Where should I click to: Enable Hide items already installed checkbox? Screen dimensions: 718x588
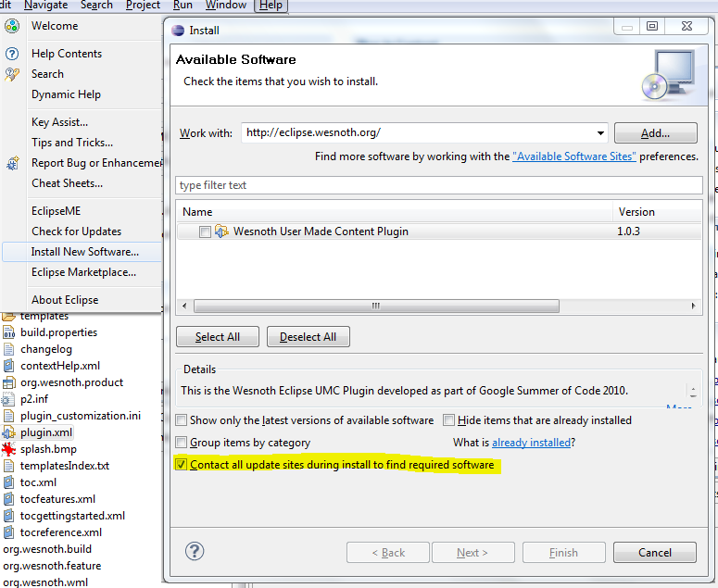(x=448, y=420)
